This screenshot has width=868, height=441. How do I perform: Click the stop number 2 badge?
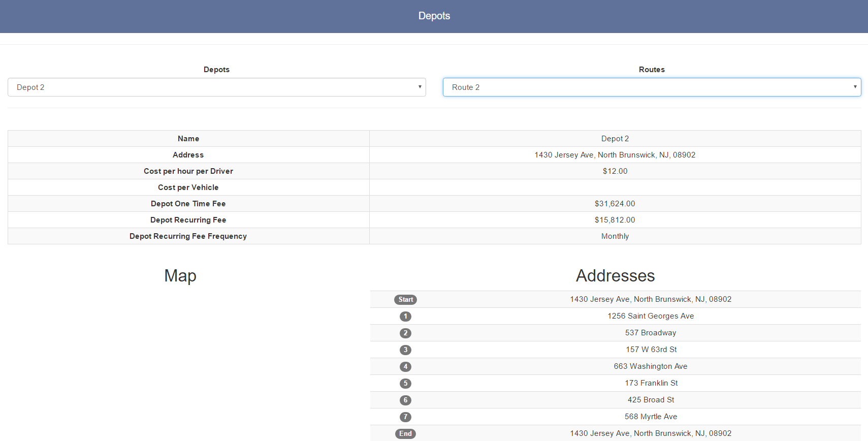(x=405, y=333)
